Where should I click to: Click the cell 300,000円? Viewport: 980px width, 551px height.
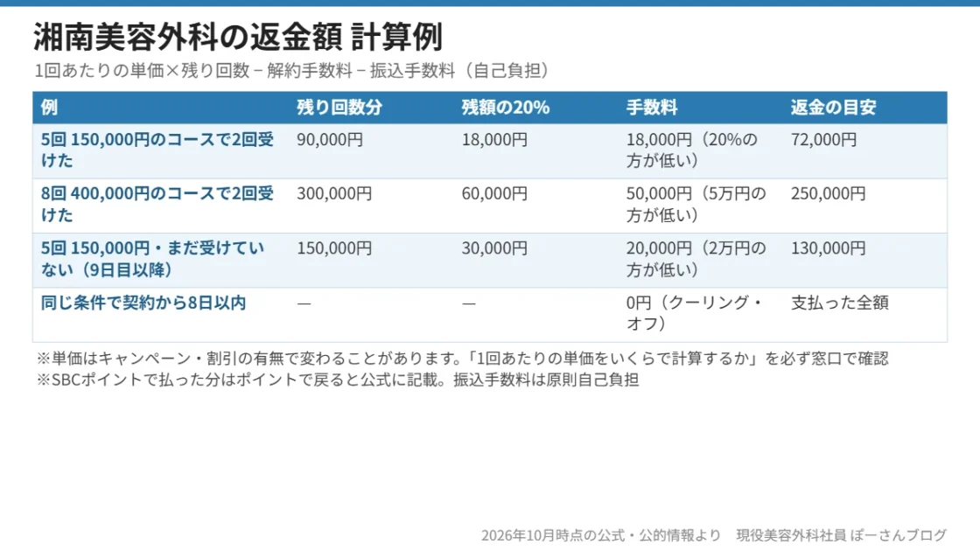pos(333,193)
